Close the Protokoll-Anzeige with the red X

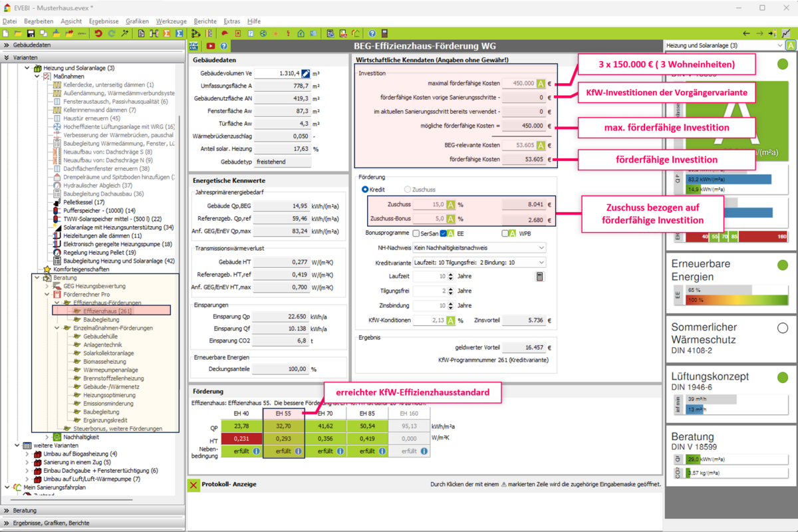pyautogui.click(x=194, y=485)
